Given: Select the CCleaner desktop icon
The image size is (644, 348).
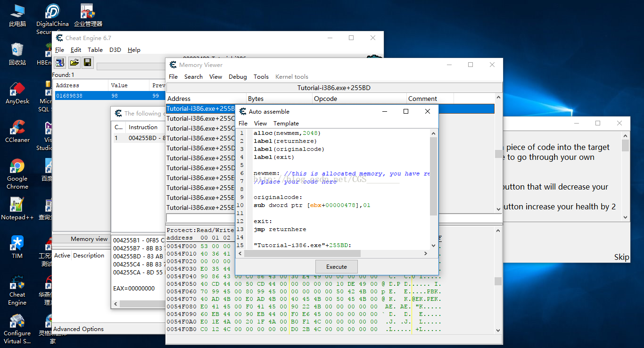Looking at the screenshot, I should pyautogui.click(x=17, y=128).
